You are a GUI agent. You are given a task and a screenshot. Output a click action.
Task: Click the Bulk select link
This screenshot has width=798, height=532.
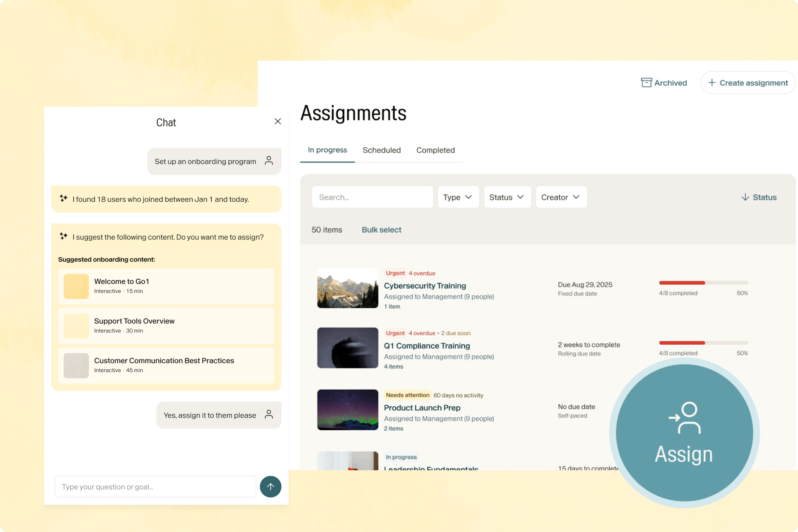pyautogui.click(x=381, y=230)
